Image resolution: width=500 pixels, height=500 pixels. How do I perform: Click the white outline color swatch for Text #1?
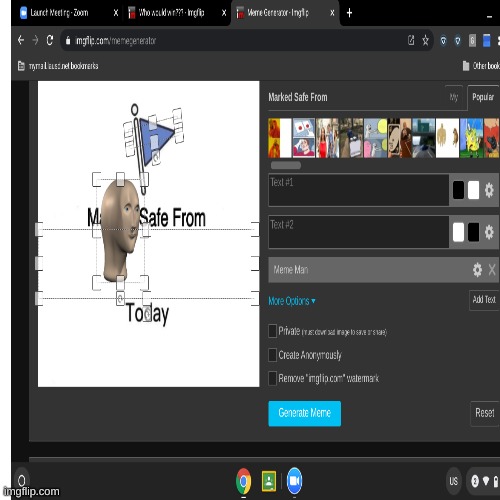tap(473, 190)
